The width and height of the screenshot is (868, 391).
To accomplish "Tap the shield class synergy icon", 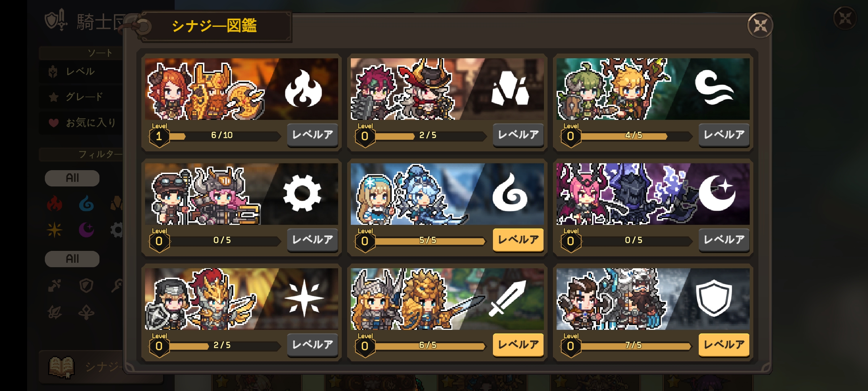I will [x=714, y=298].
